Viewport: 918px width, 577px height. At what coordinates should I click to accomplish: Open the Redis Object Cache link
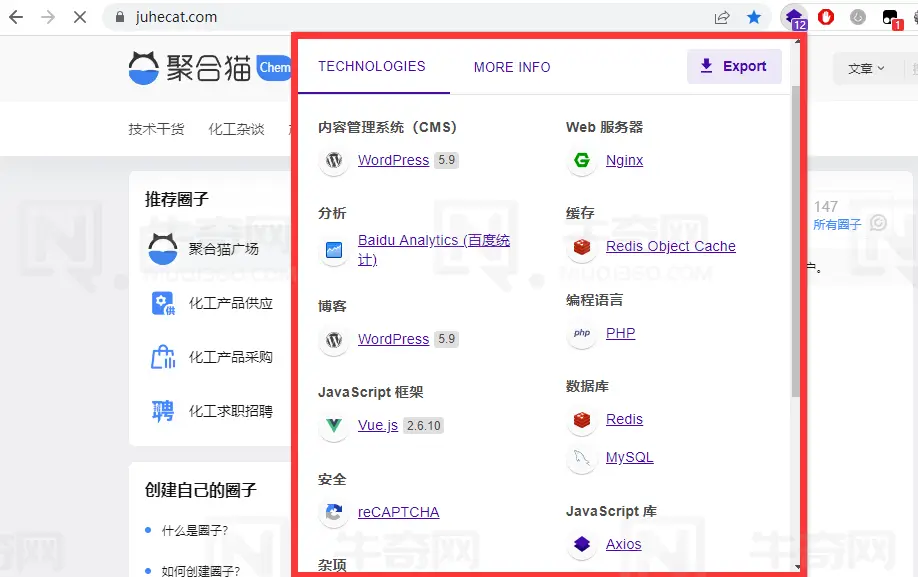tap(670, 246)
